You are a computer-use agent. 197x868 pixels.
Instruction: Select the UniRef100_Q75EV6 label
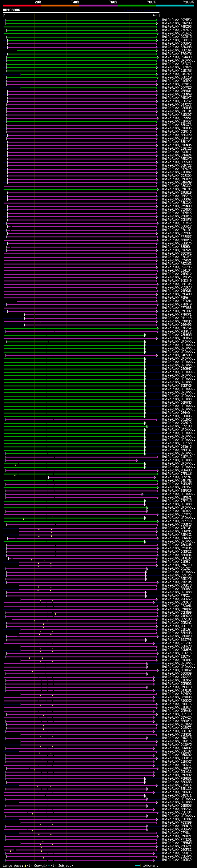coord(177,277)
